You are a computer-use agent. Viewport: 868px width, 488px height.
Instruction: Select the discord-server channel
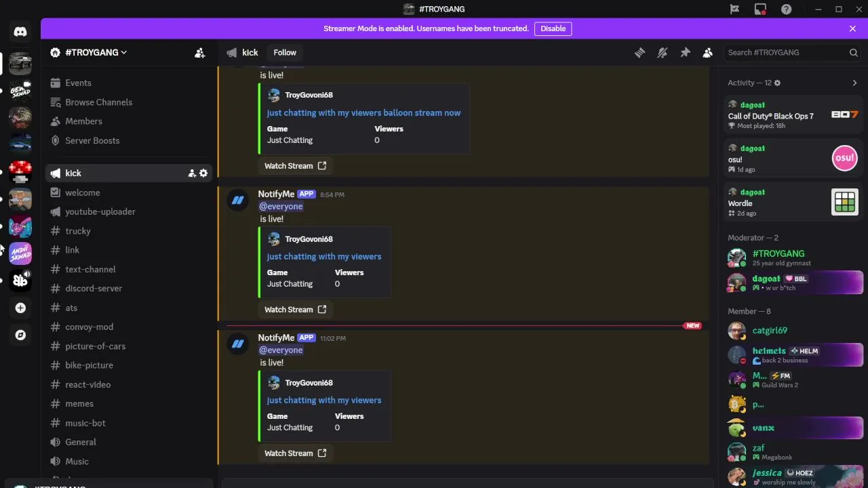(x=129, y=288)
